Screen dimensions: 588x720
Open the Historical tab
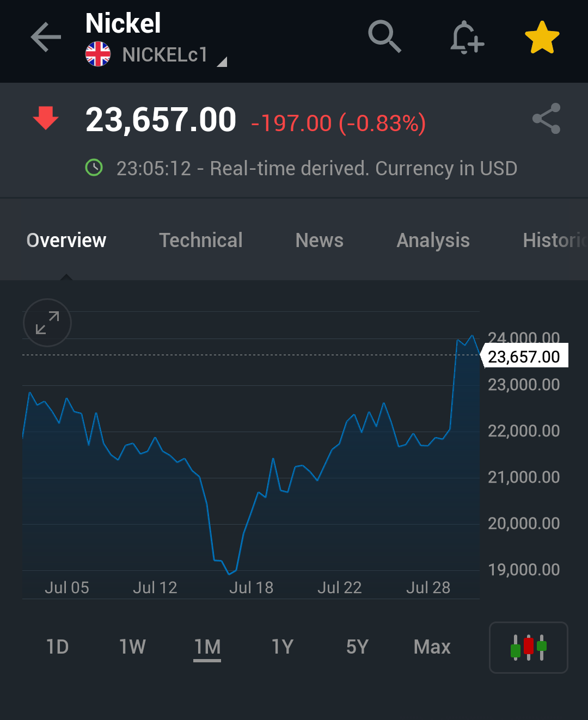coord(555,240)
